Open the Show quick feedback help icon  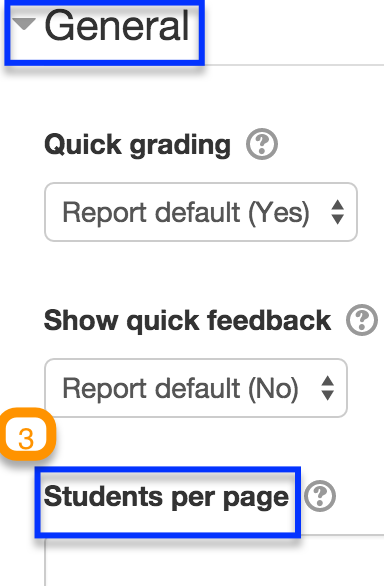[362, 320]
